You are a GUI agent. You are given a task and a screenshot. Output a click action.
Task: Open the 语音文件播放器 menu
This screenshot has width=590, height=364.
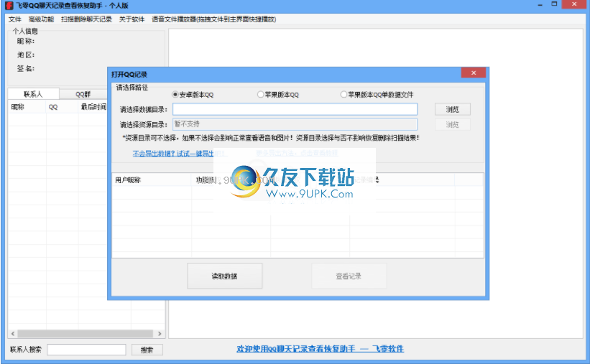213,19
